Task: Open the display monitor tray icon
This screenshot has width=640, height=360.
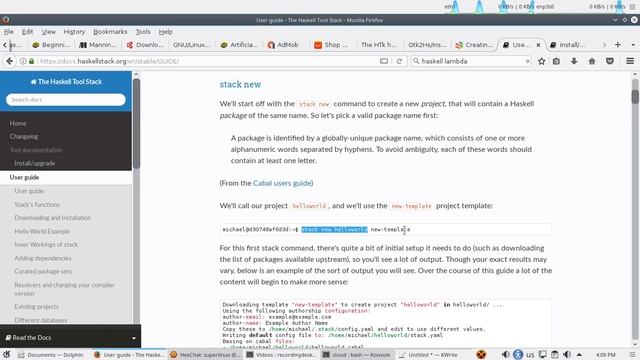Action: click(x=542, y=354)
